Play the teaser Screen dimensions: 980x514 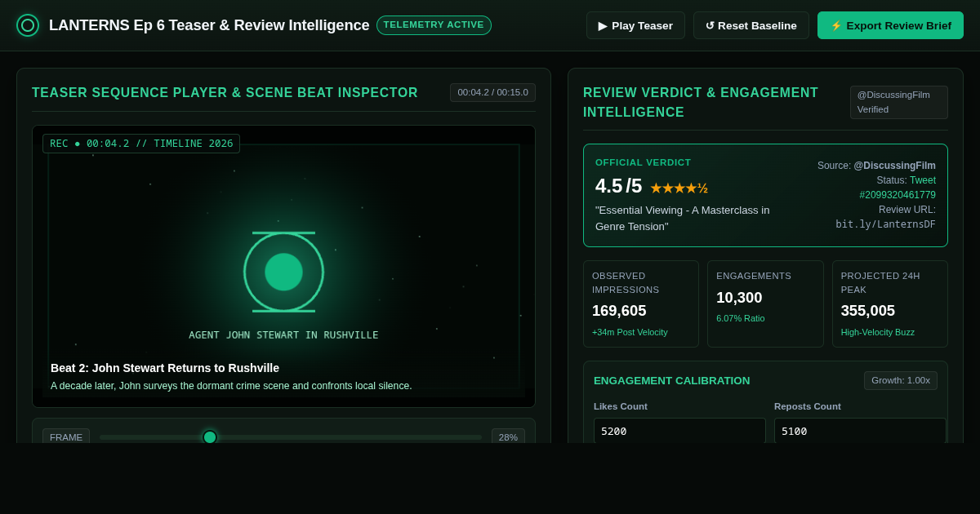(x=635, y=25)
